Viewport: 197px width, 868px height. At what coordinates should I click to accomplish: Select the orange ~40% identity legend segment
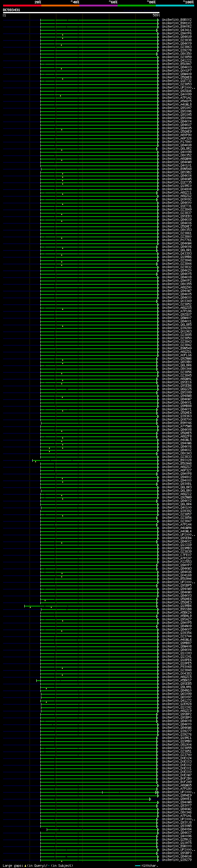click(x=60, y=6)
